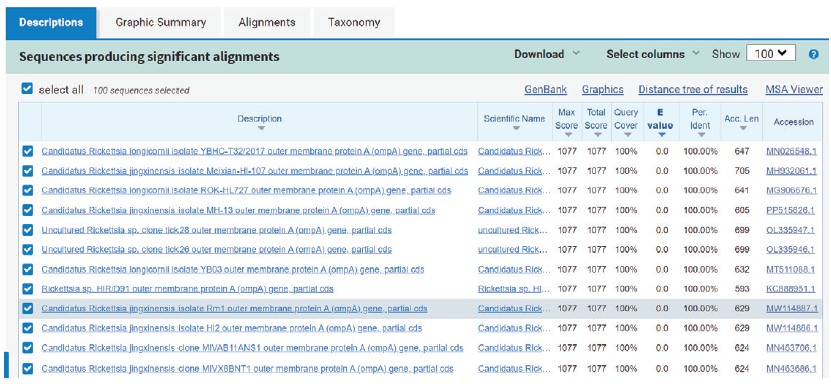
Task: Uncheck the MN026548.1 row checkbox
Action: [28, 151]
